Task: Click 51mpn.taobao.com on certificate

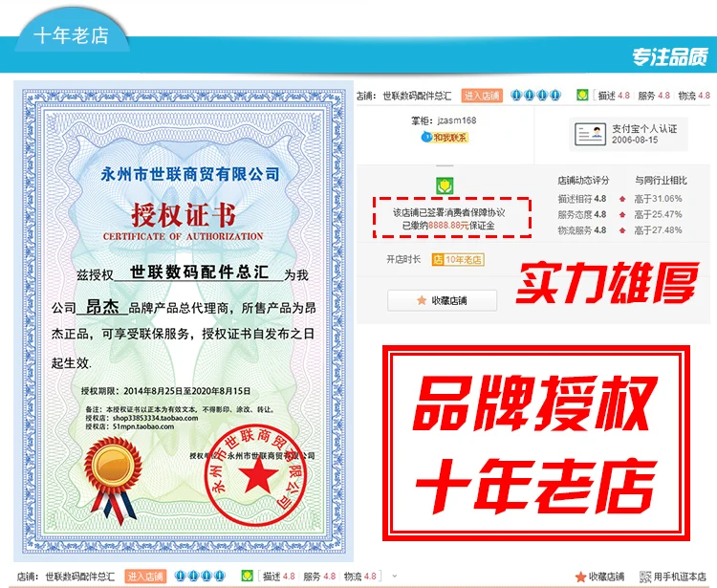Action: pyautogui.click(x=143, y=426)
